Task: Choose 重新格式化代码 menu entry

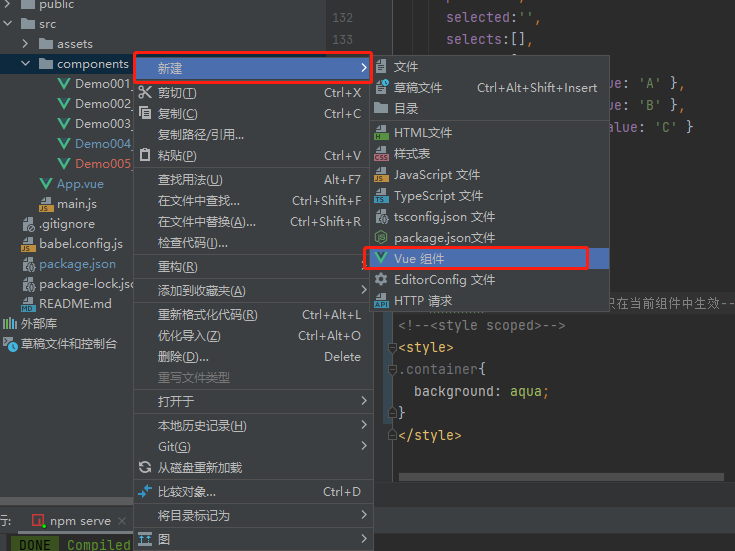Action: 253,315
